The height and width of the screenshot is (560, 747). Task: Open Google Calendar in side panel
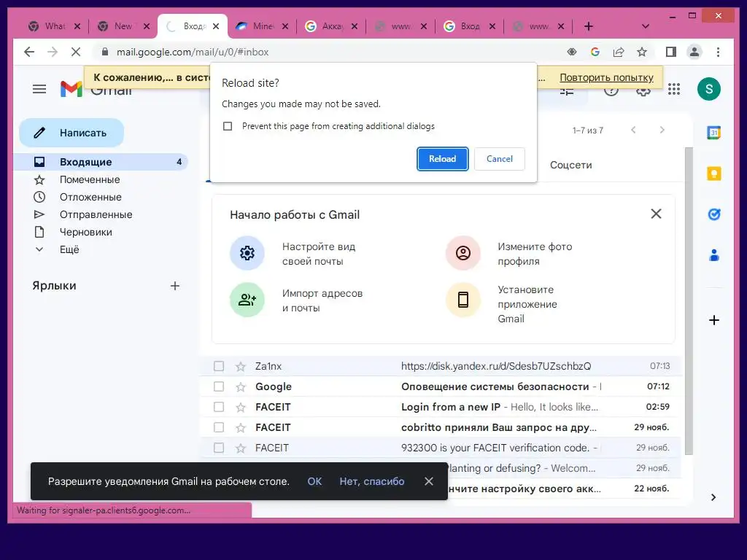pos(713,133)
